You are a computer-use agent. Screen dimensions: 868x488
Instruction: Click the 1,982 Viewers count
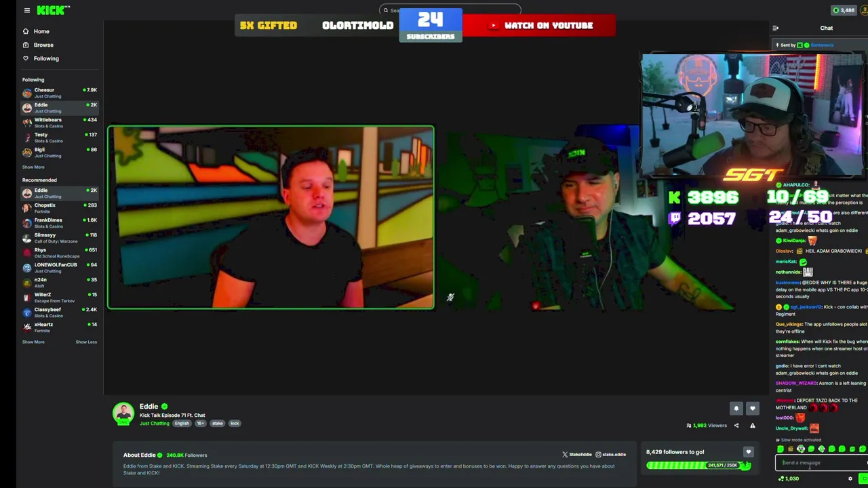point(707,426)
